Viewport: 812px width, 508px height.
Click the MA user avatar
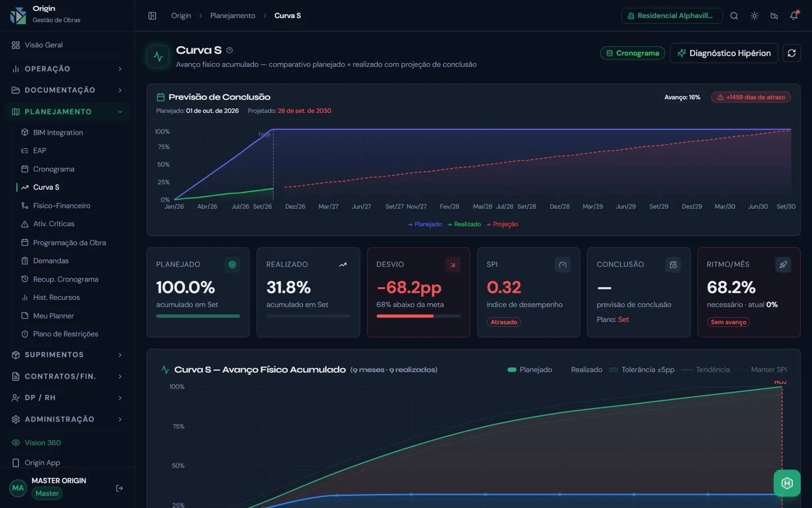pos(18,488)
